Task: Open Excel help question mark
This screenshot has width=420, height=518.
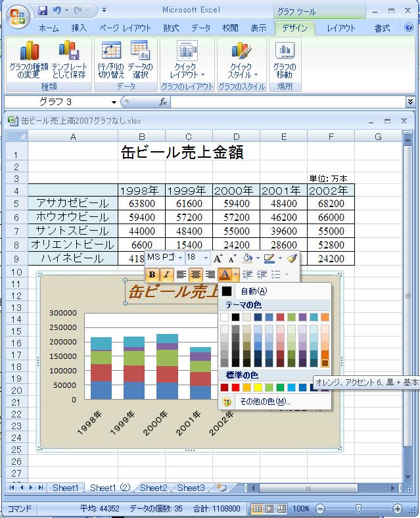Action: [x=409, y=27]
